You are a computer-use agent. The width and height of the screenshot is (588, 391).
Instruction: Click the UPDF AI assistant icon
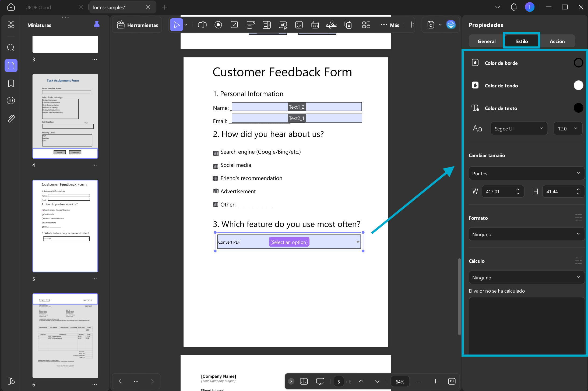coord(451,25)
